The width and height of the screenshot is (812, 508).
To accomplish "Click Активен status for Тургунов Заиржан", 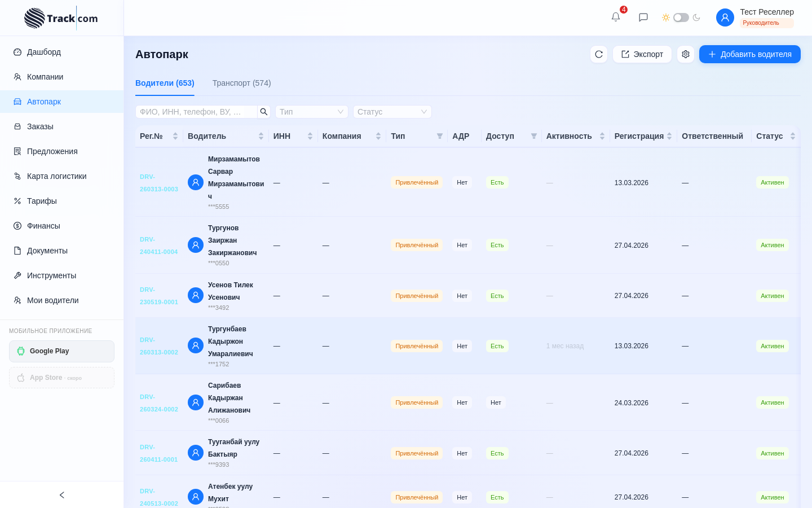I will point(773,245).
